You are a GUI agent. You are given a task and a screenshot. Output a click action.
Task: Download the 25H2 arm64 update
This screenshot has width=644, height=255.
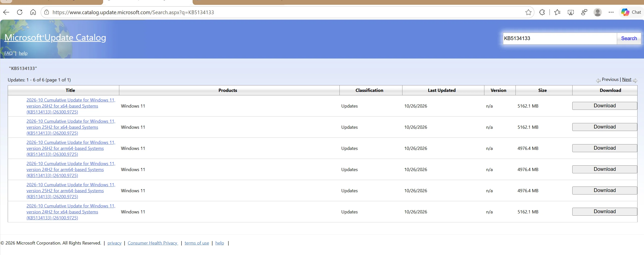(x=604, y=191)
